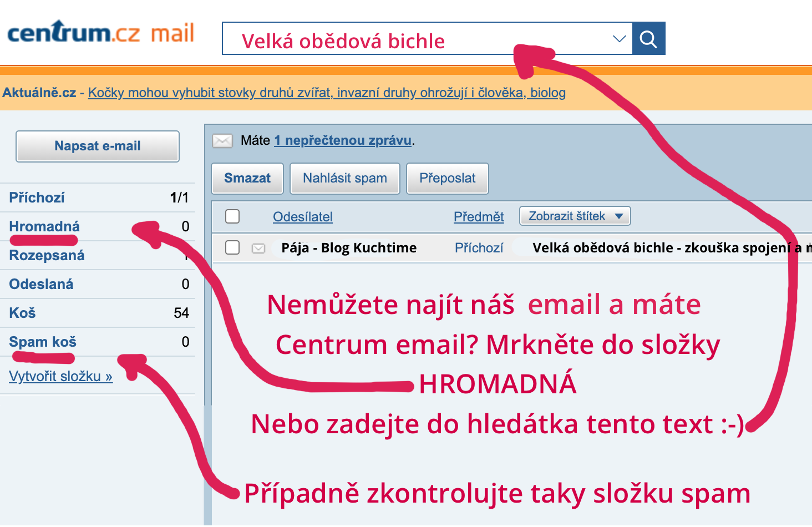Image resolution: width=812 pixels, height=527 pixels.
Task: Select checkbox for Pája - Blog Kuchtime message
Action: [232, 247]
